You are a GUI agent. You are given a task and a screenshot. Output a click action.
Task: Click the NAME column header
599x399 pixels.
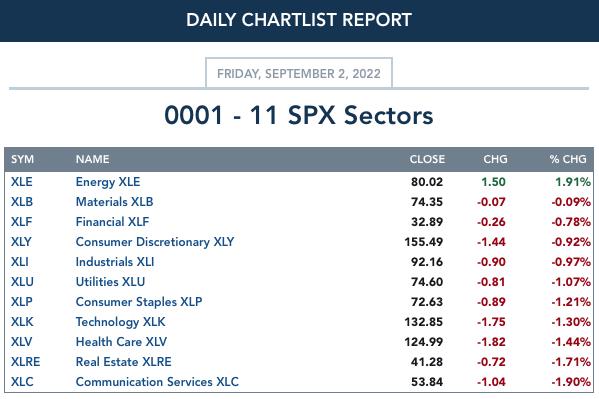coord(92,159)
